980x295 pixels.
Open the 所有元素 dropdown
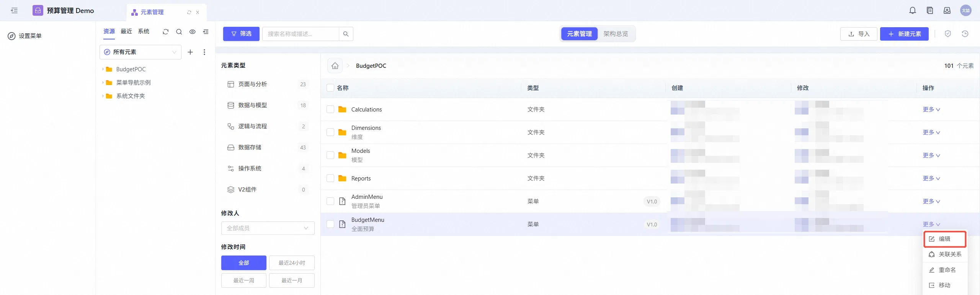point(140,52)
